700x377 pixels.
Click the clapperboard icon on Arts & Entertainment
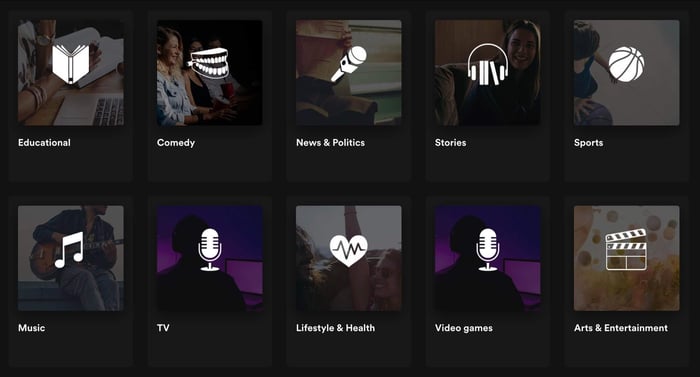[x=626, y=250]
